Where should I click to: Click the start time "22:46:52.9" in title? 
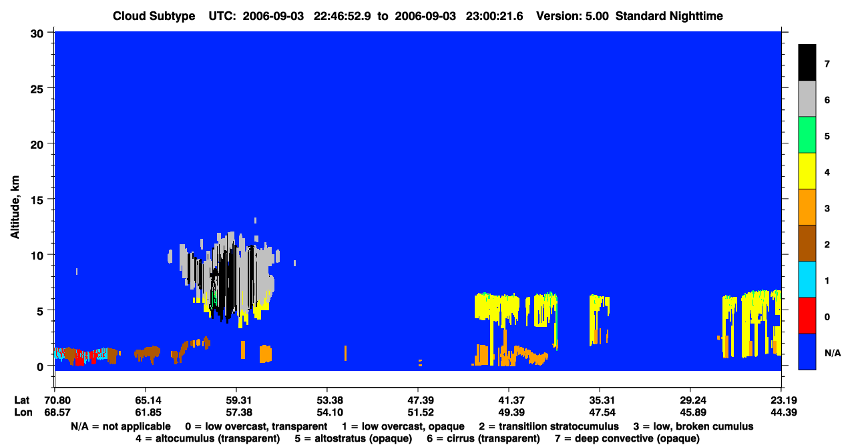click(344, 16)
